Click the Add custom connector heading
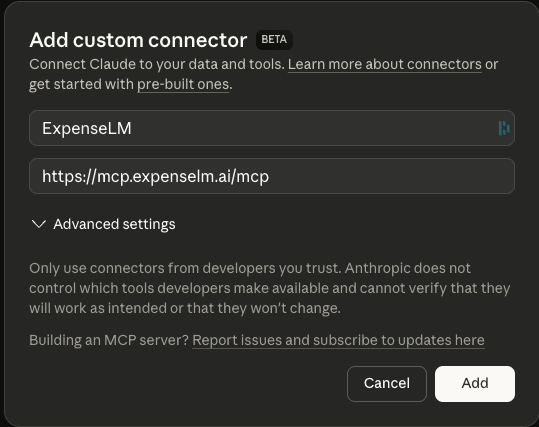539x427 pixels. [138, 40]
